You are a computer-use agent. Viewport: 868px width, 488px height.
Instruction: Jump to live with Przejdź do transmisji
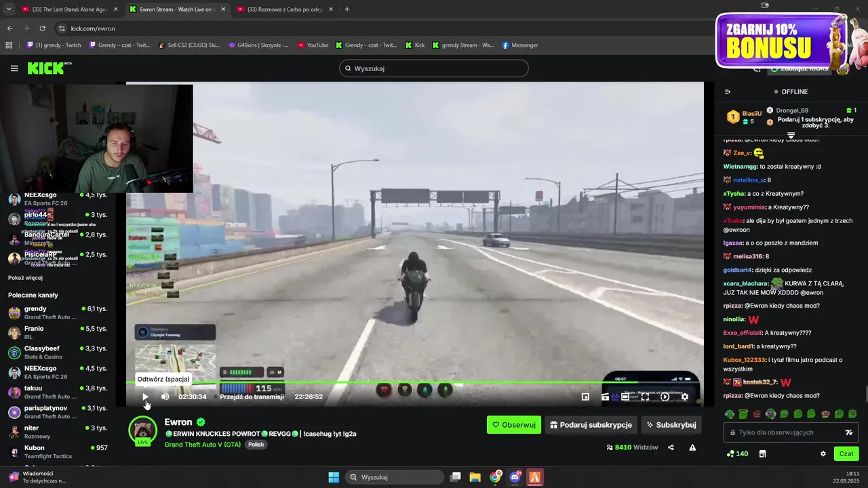coord(252,397)
